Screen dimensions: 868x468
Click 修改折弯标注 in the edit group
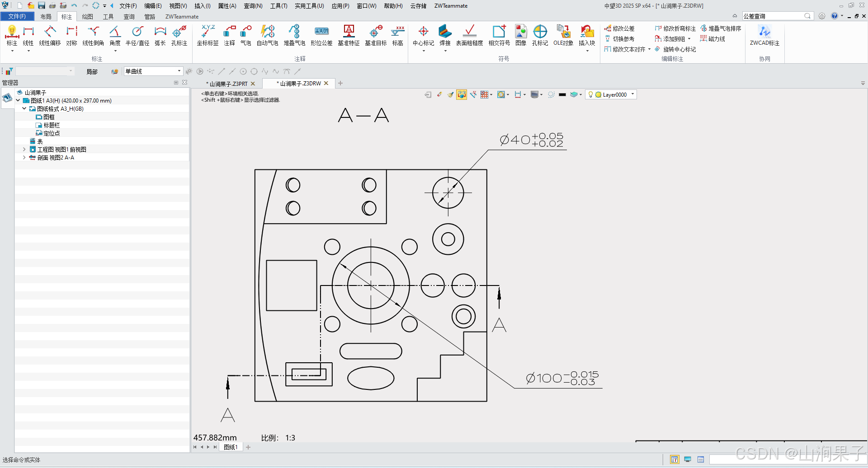pos(675,28)
